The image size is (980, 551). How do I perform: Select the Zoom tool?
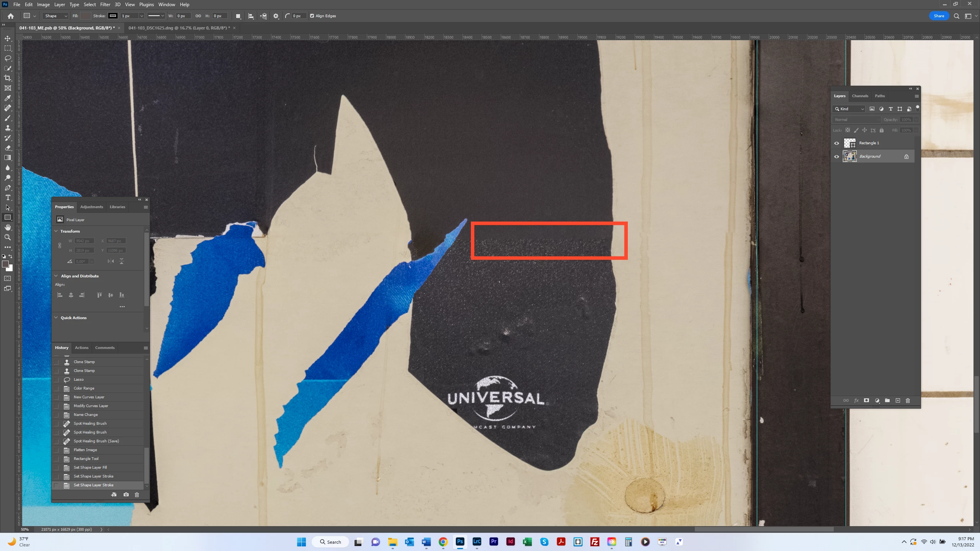[8, 237]
